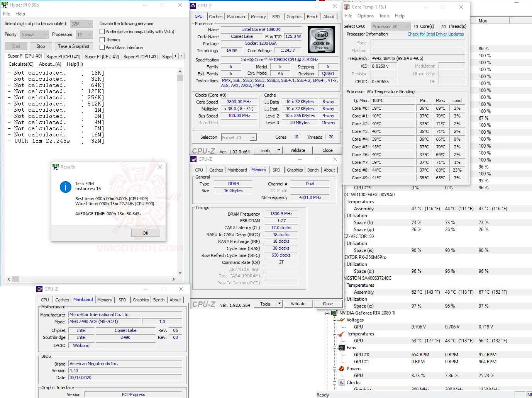Screen dimensions: 532x398
Task: Open the Core Temp Options menu
Action: coord(366,16)
